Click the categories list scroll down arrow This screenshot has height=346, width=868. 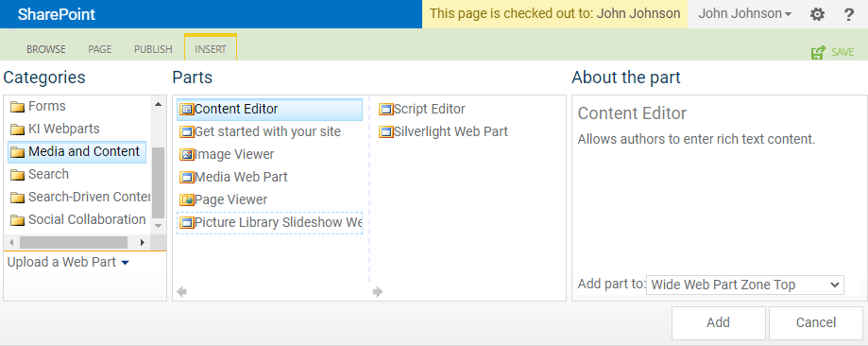coord(158,226)
